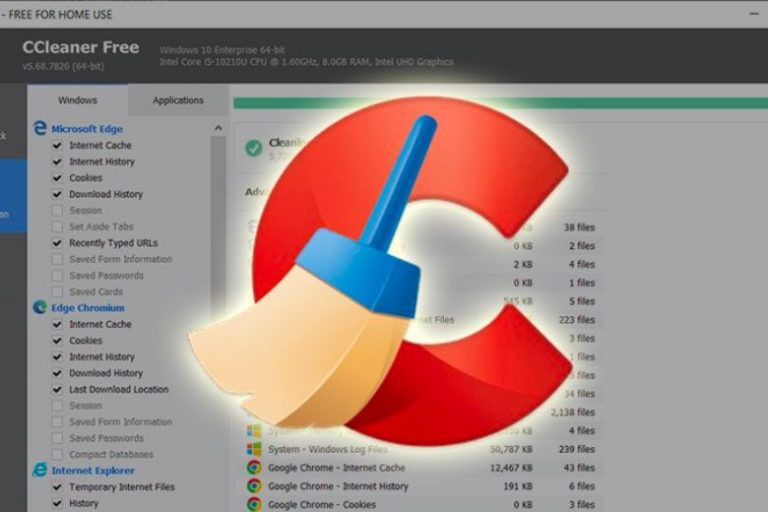Click Chrome icon next to Internet Cache result
Image resolution: width=768 pixels, height=512 pixels.
coord(254,468)
